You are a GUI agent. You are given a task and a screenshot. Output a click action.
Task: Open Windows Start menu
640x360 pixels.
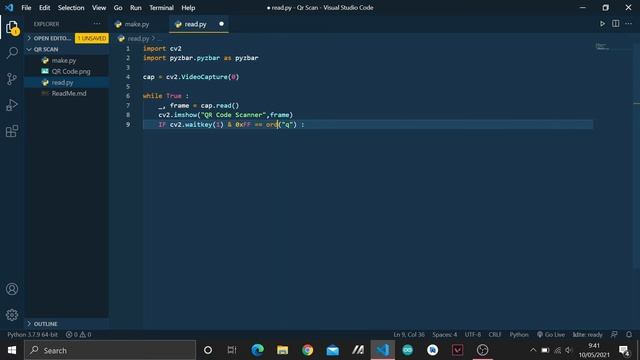(x=12, y=350)
